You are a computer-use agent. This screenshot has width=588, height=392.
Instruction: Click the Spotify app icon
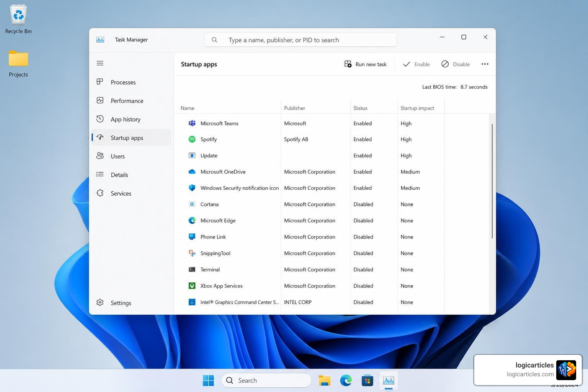click(x=192, y=139)
